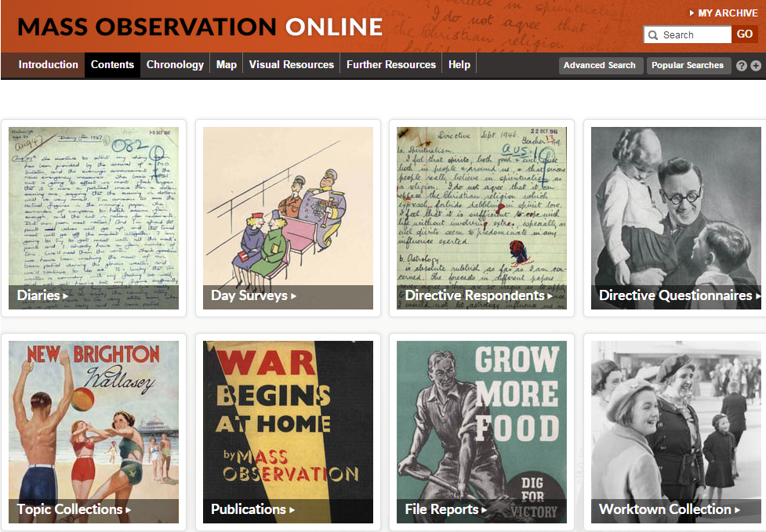Screen dimensions: 766x532
Task: Open the Introduction tab
Action: [x=49, y=64]
